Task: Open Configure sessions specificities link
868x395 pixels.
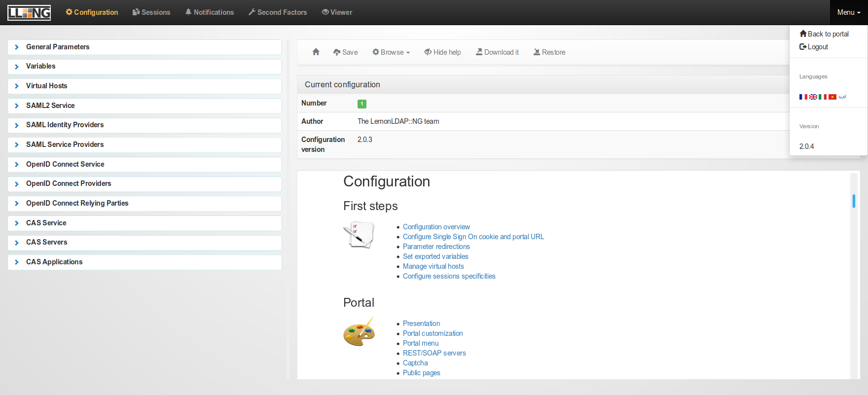Action: [x=449, y=276]
